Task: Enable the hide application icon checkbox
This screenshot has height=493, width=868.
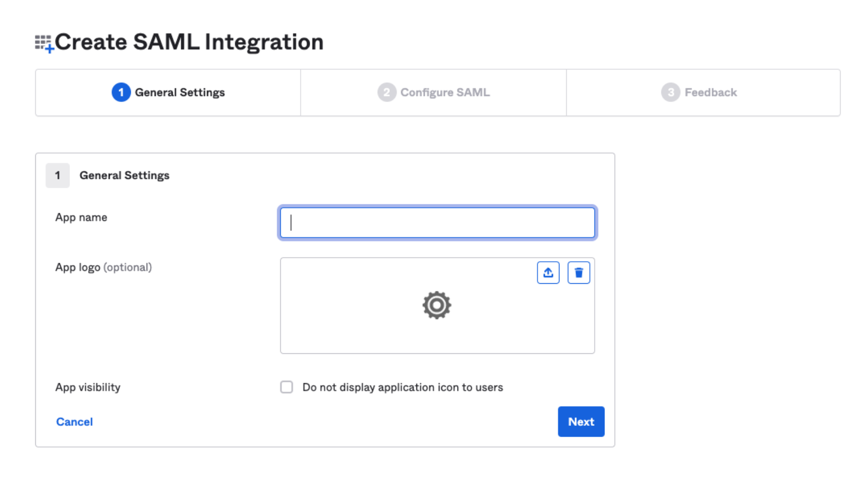Action: click(287, 387)
